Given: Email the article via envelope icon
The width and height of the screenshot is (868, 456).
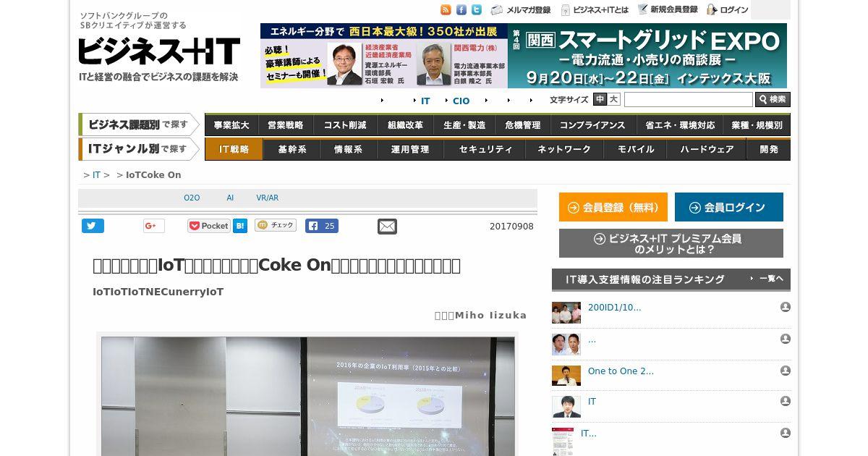Looking at the screenshot, I should 387,227.
